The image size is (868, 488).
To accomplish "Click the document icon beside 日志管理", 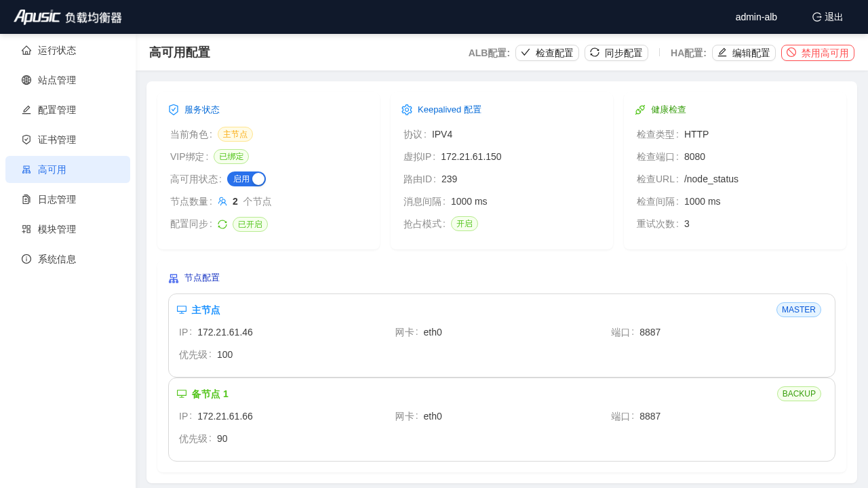I will tap(26, 199).
